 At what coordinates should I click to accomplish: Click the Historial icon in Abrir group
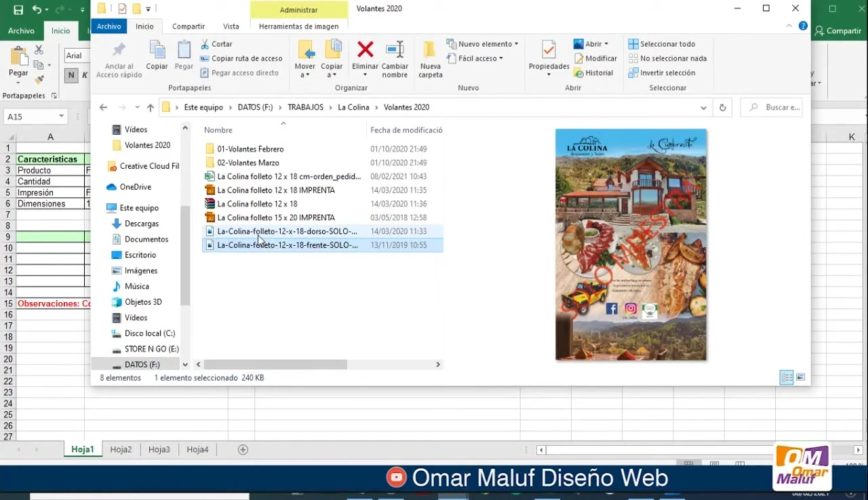579,73
